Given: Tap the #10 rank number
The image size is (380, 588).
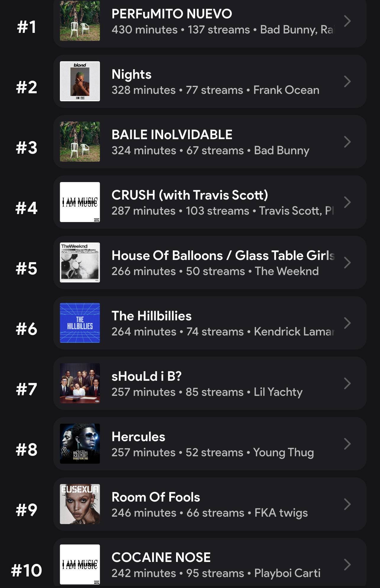Looking at the screenshot, I should (x=27, y=570).
